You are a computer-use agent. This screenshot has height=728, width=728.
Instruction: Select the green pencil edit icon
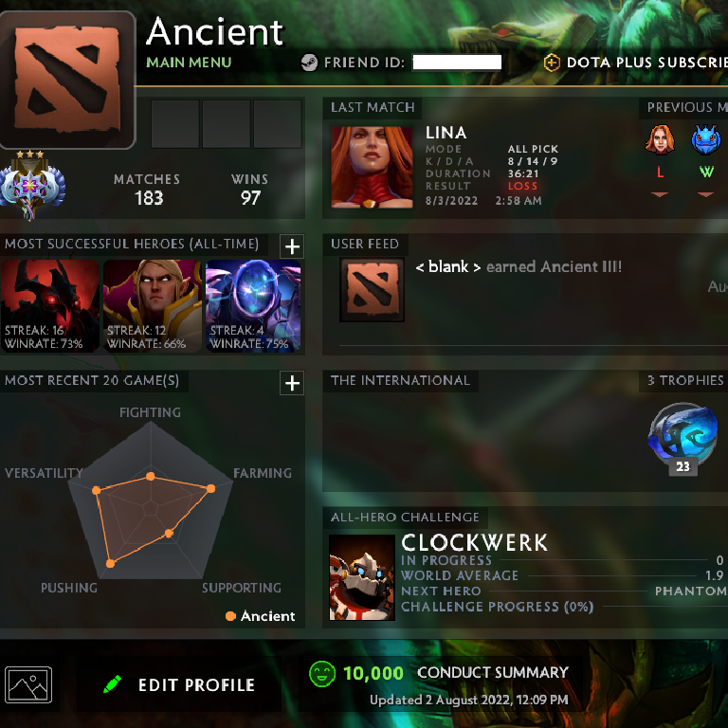(x=112, y=684)
